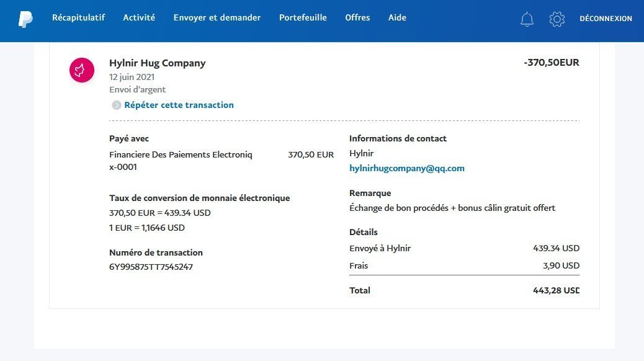Viewport: 644px width, 361px height.
Task: Open the notifications bell
Action: point(527,19)
